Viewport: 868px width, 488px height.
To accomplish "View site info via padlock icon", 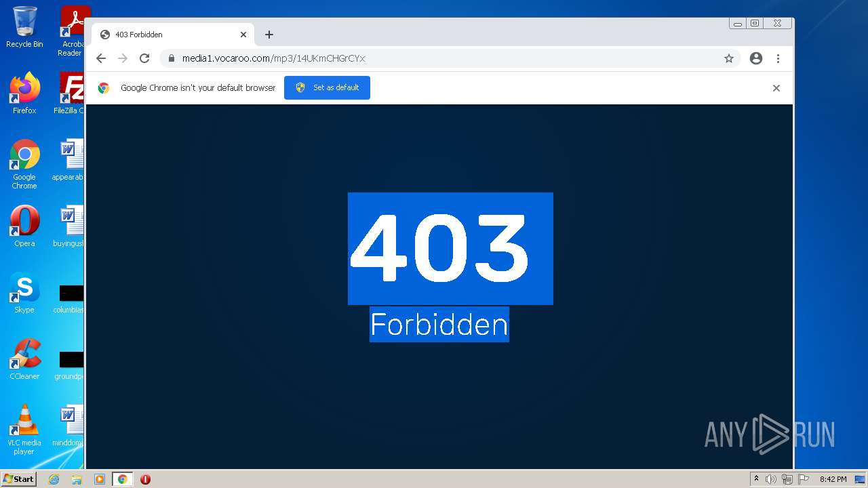I will click(x=172, y=58).
